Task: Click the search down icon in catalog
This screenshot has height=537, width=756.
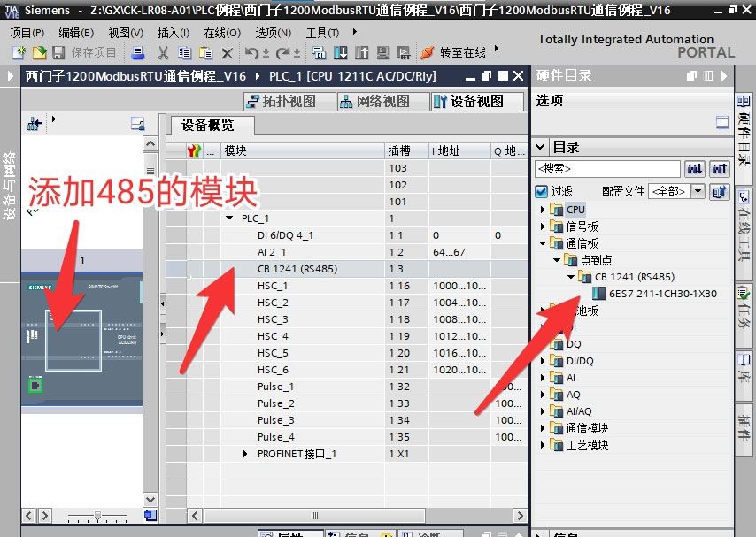Action: [695, 169]
